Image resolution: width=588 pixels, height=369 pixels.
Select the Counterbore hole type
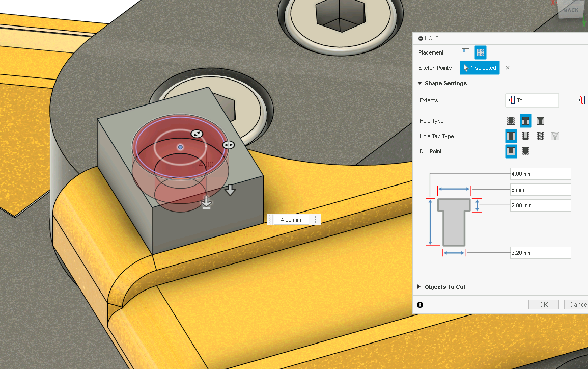coord(526,121)
